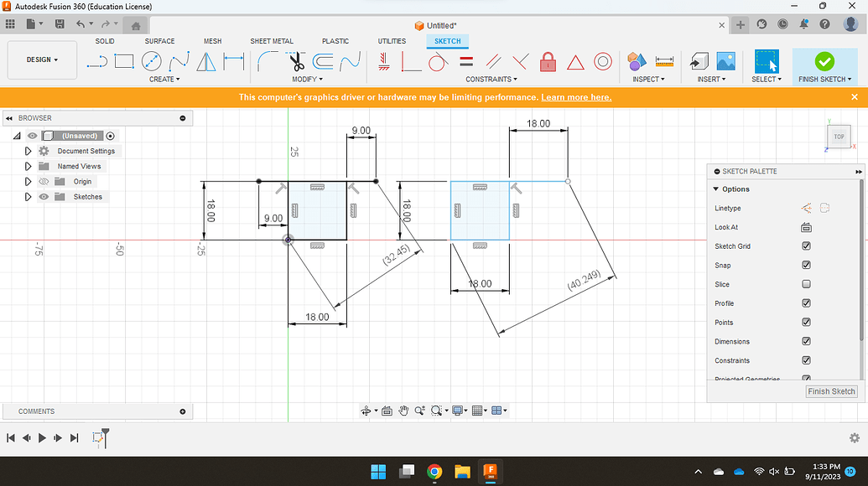Switch to the SOLID tab
Viewport: 868px width, 486px height.
[x=105, y=41]
